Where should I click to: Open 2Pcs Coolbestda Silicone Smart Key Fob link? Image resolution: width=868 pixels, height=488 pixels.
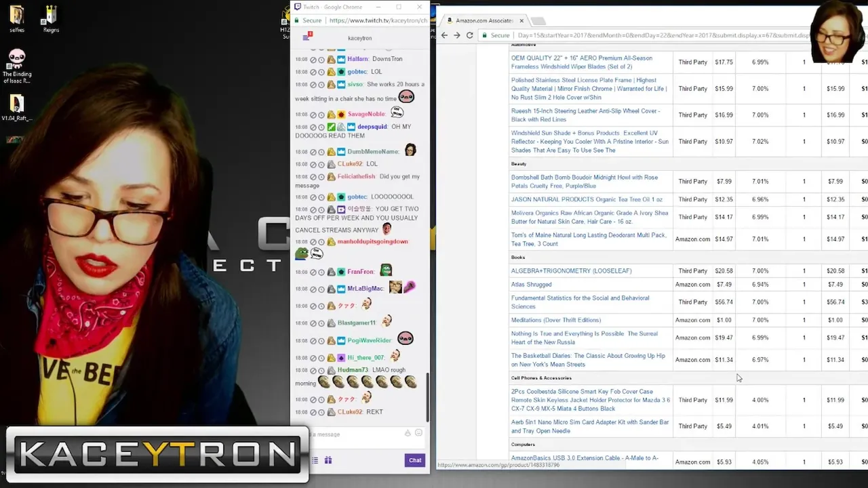(590, 400)
